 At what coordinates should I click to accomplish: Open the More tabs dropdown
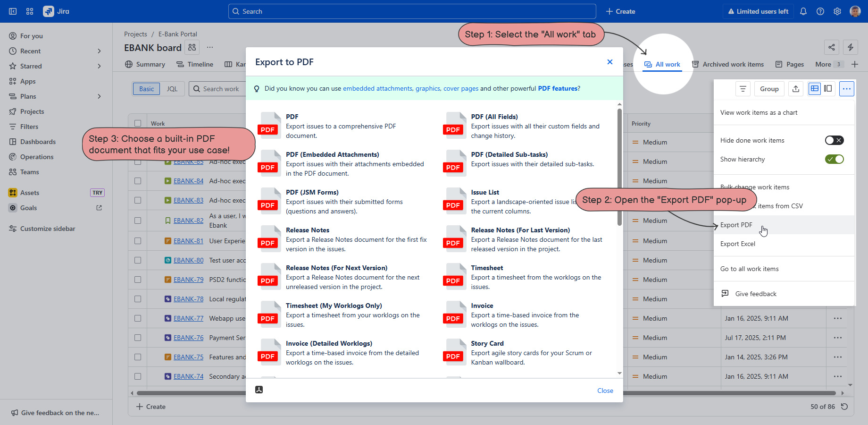(829, 64)
